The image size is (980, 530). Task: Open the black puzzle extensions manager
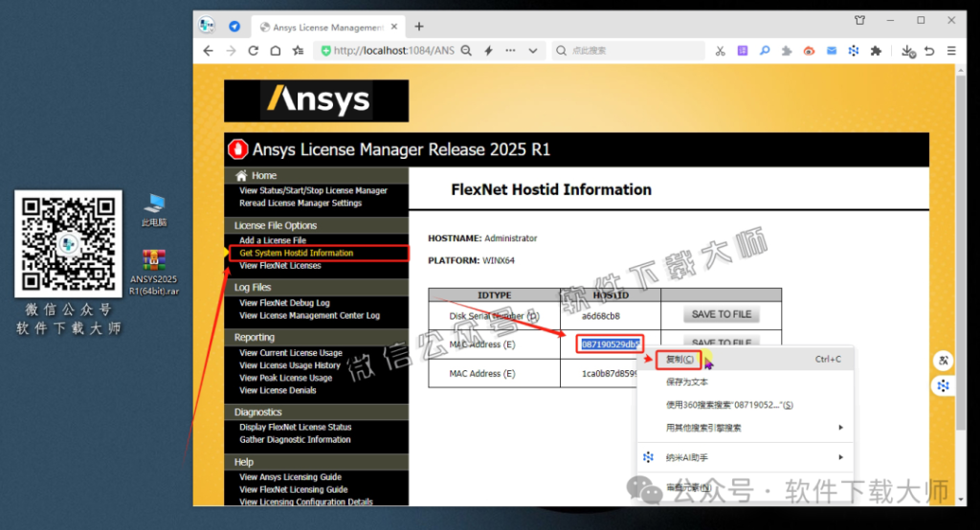(876, 51)
